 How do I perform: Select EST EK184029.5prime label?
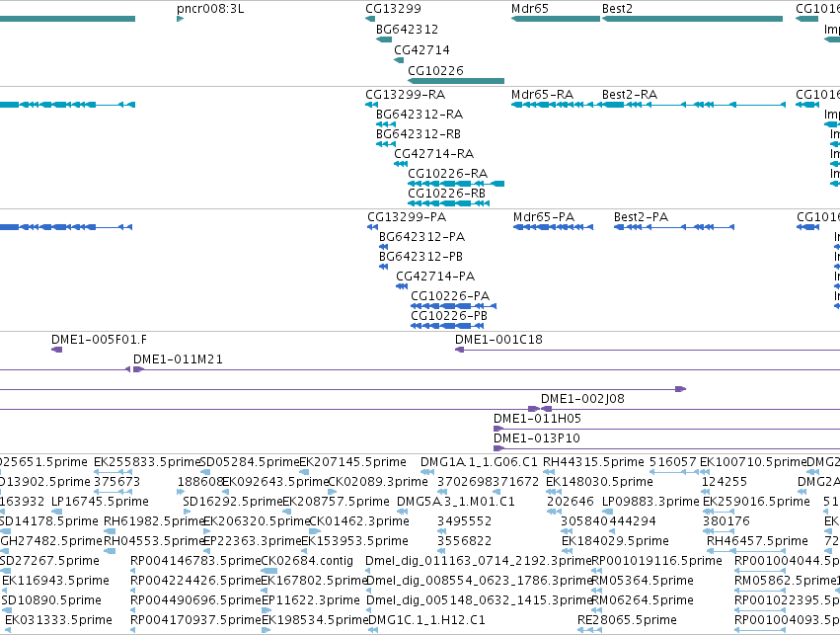pyautogui.click(x=616, y=541)
